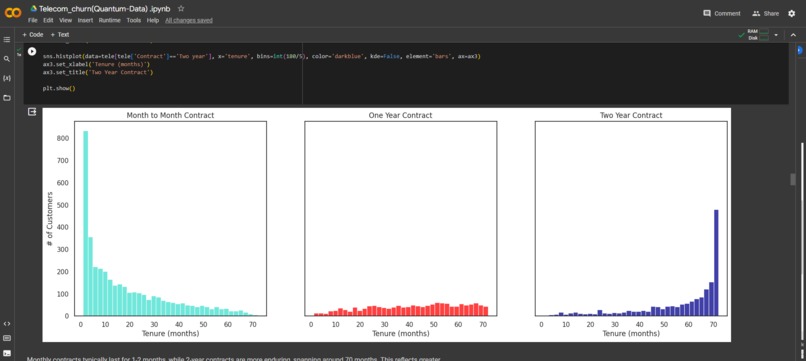Image resolution: width=806 pixels, height=361 pixels.
Task: Open the Help menu
Action: coord(153,21)
